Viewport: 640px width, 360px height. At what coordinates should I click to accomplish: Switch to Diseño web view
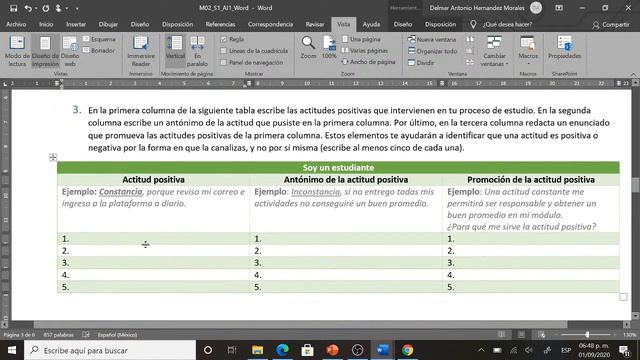point(70,51)
